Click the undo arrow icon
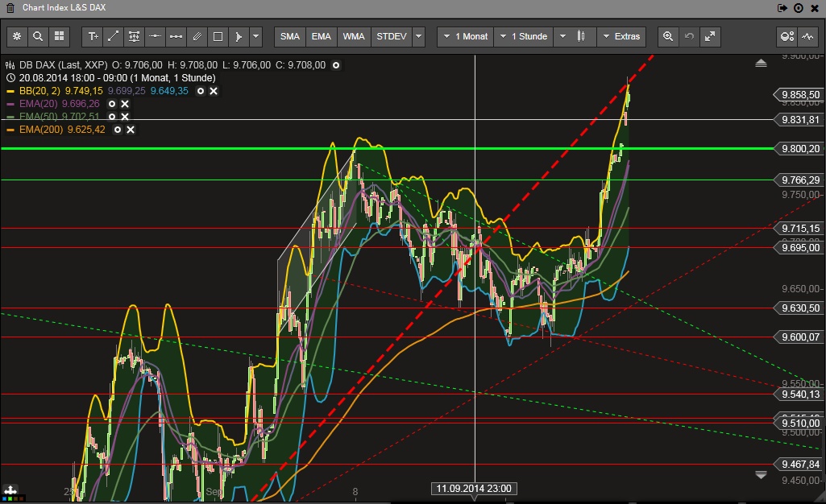826x504 pixels. (688, 36)
